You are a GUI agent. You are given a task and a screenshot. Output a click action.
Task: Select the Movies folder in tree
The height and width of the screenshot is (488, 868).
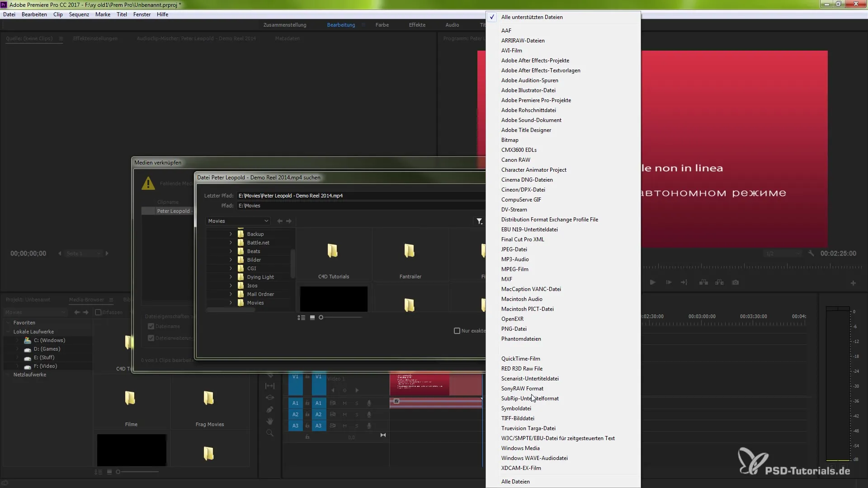tap(255, 303)
